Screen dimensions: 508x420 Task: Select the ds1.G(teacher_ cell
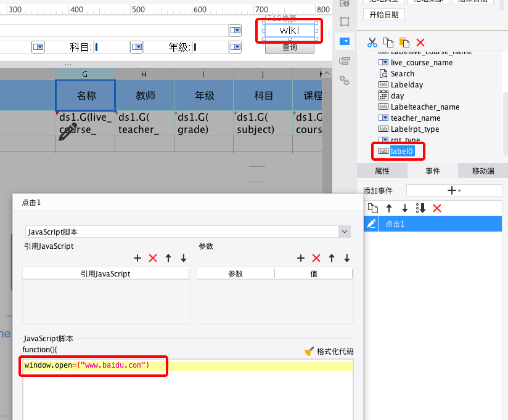coord(145,123)
